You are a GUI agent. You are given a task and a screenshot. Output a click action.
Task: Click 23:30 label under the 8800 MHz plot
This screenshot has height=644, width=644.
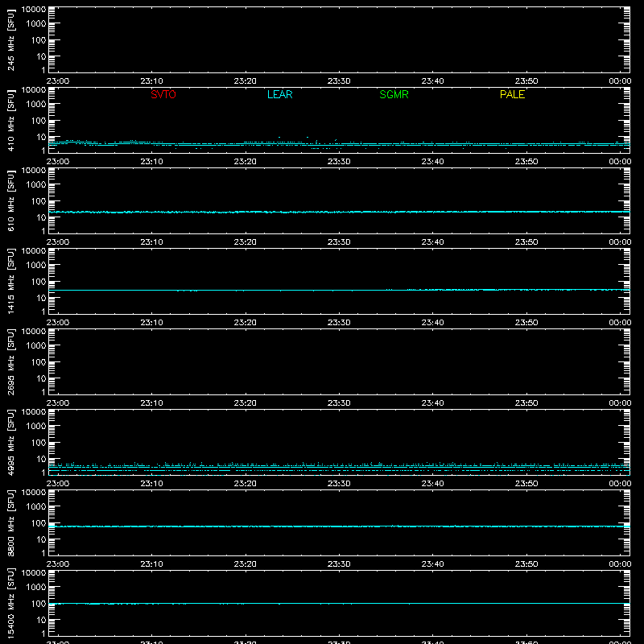tap(339, 564)
